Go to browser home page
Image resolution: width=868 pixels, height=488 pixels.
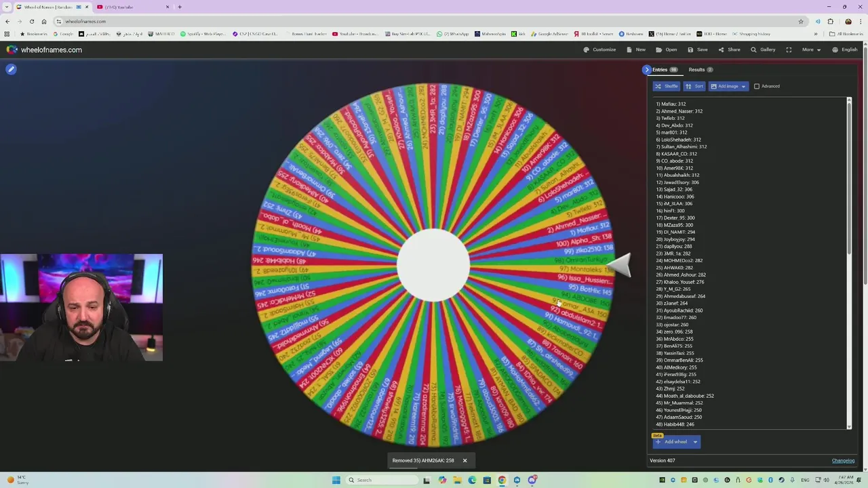tap(43, 21)
